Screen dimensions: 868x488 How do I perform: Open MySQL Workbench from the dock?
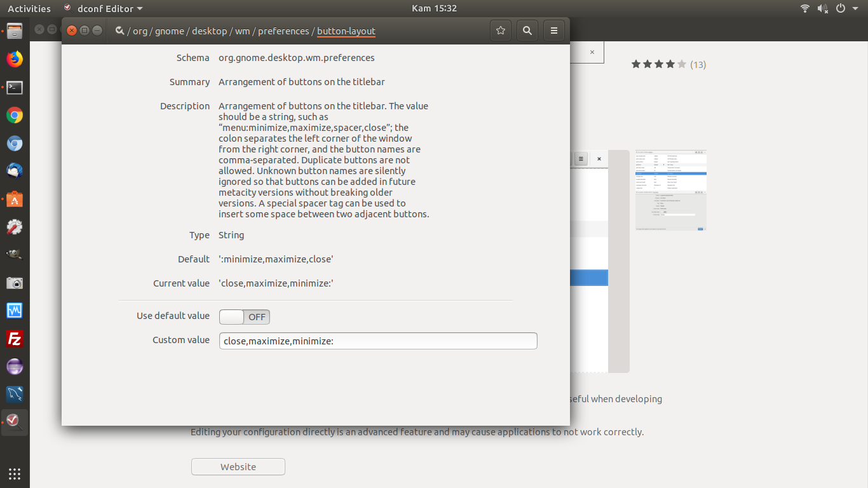(15, 395)
